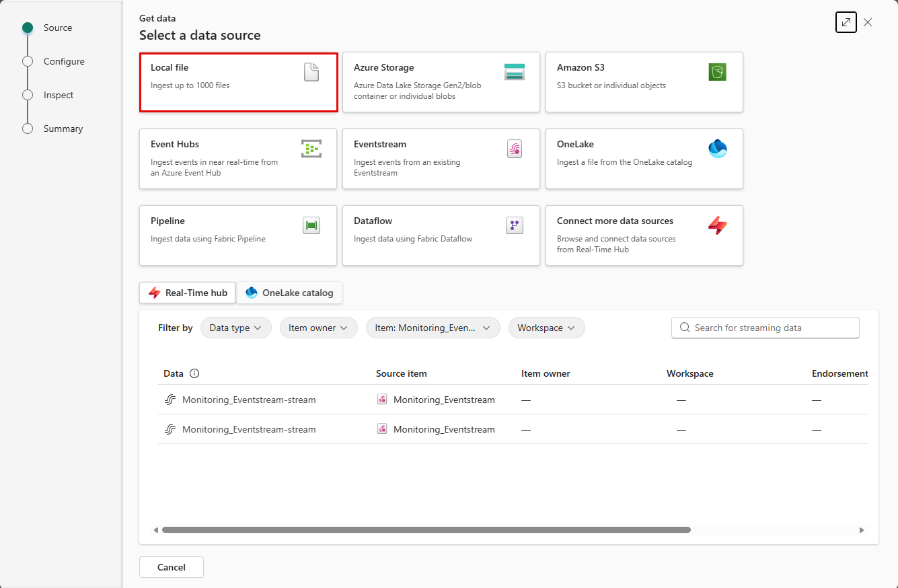
Task: Click the Dataflow icon
Action: (x=515, y=225)
